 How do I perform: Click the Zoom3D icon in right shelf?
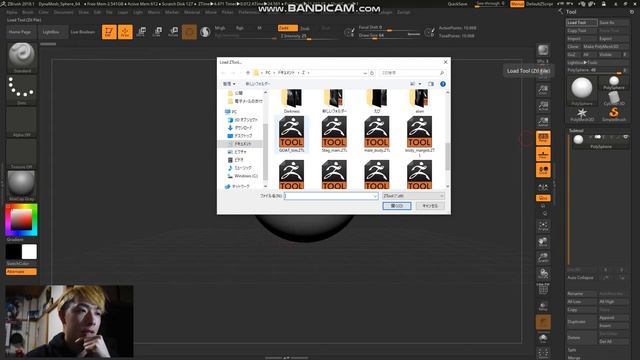(543, 258)
